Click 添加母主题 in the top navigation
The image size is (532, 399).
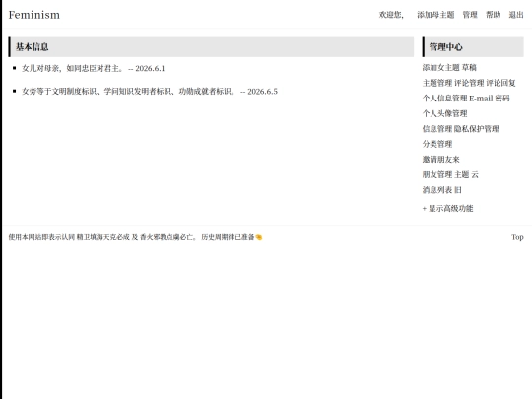point(435,15)
